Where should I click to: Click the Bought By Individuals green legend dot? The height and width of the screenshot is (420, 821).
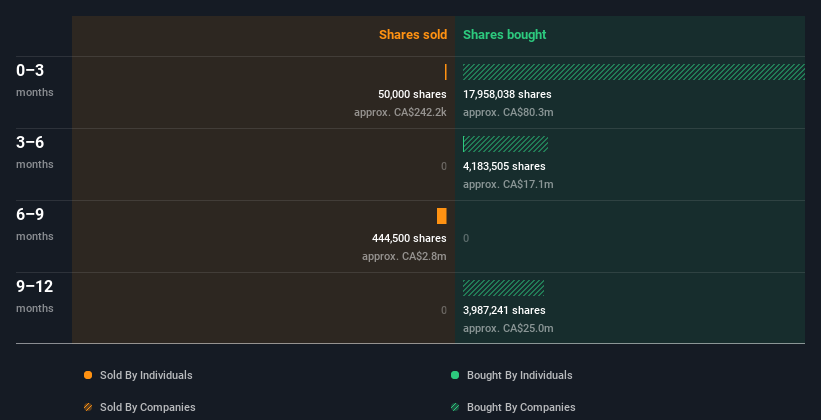[455, 375]
